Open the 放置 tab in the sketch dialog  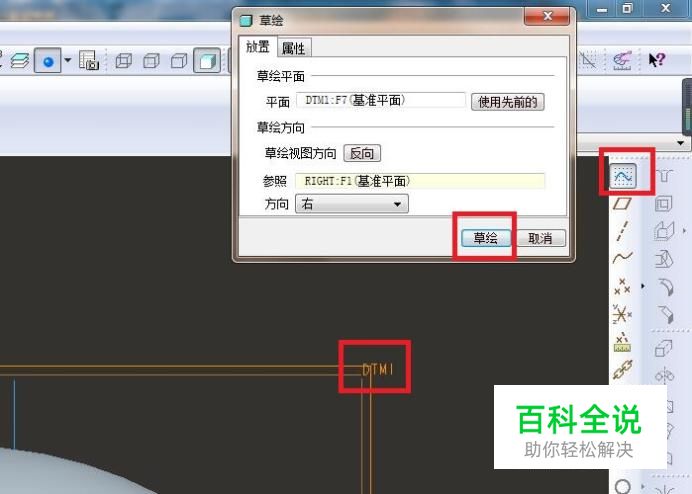[258, 46]
